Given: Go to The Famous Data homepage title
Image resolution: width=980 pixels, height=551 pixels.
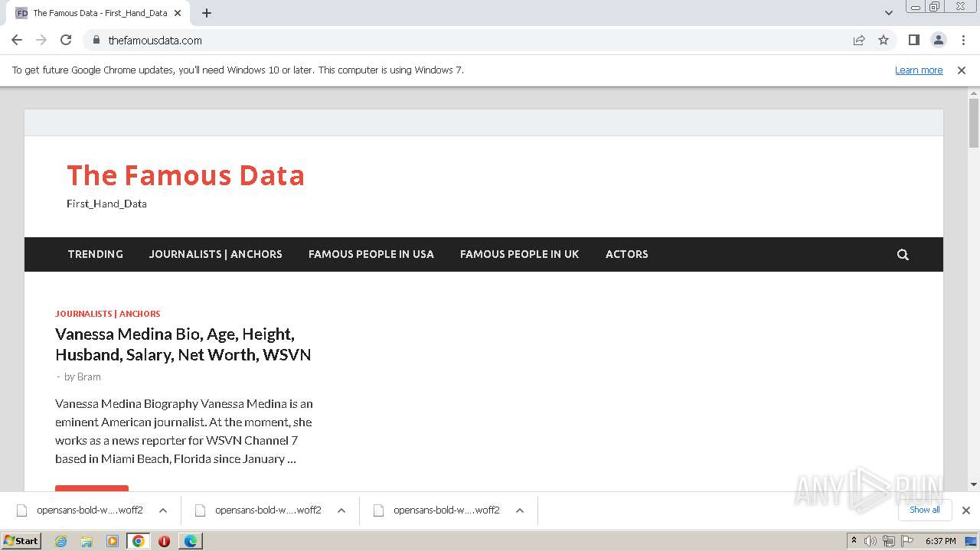Looking at the screenshot, I should tap(186, 175).
